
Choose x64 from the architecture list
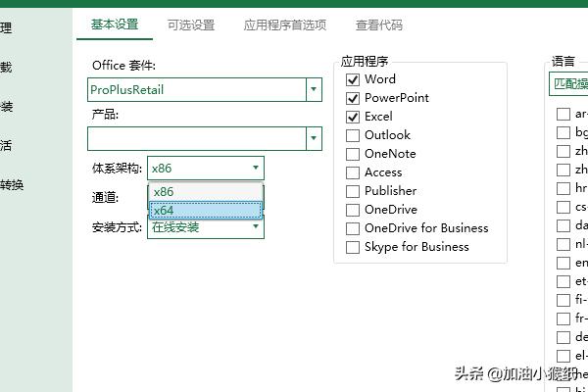[x=205, y=210]
